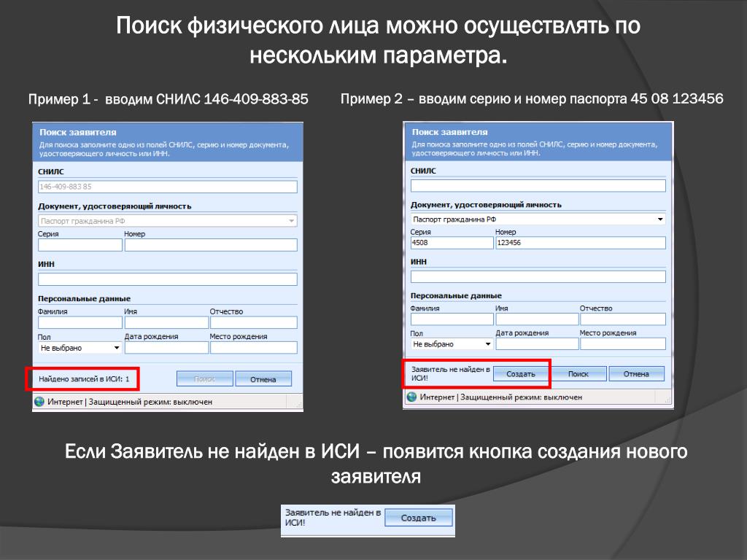The width and height of the screenshot is (747, 560).
Task: Click Место рождения field in right dialog
Action: 623,344
